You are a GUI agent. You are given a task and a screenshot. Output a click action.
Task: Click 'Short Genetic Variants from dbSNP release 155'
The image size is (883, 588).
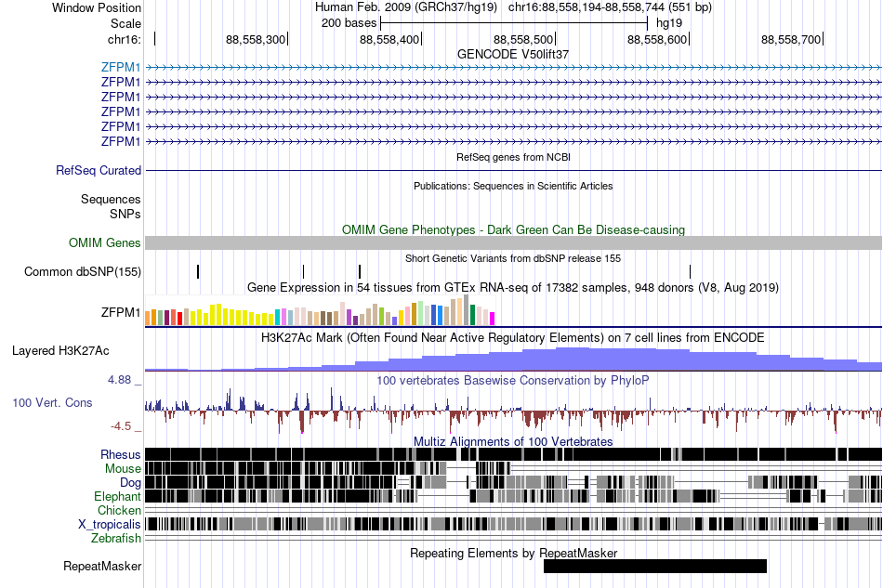click(x=513, y=258)
